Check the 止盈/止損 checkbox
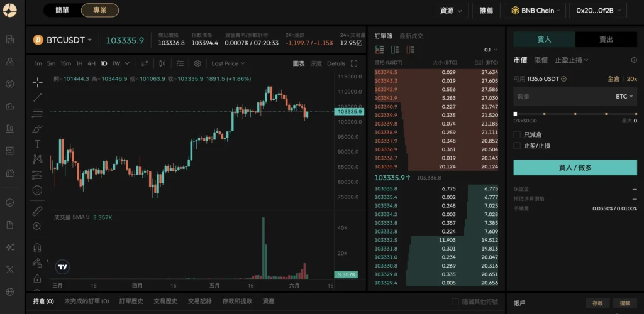644x314 pixels. coord(517,146)
